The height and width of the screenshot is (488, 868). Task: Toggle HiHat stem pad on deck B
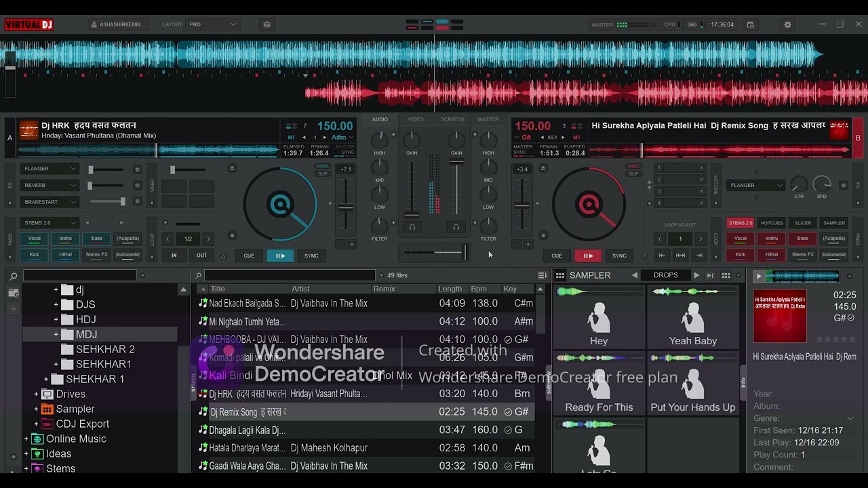772,255
